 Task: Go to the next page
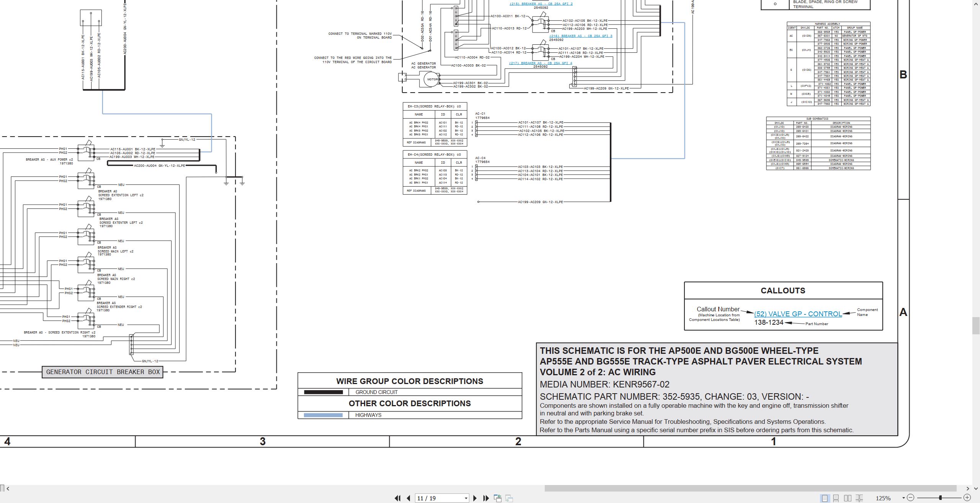pyautogui.click(x=475, y=498)
